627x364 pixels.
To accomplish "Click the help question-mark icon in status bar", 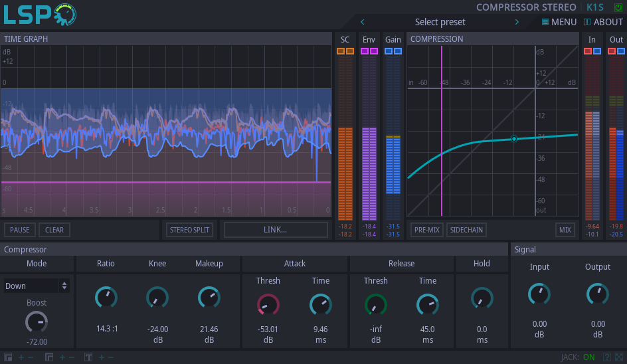I will pos(606,357).
